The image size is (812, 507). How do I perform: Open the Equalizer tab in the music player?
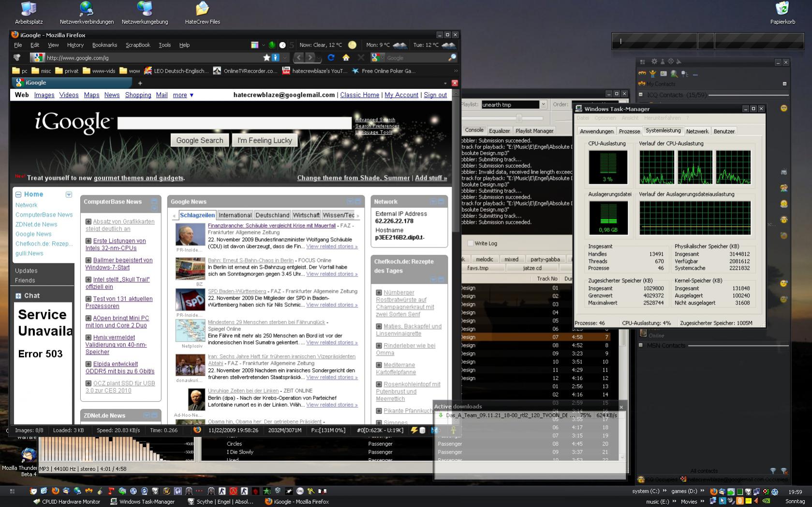tap(499, 131)
